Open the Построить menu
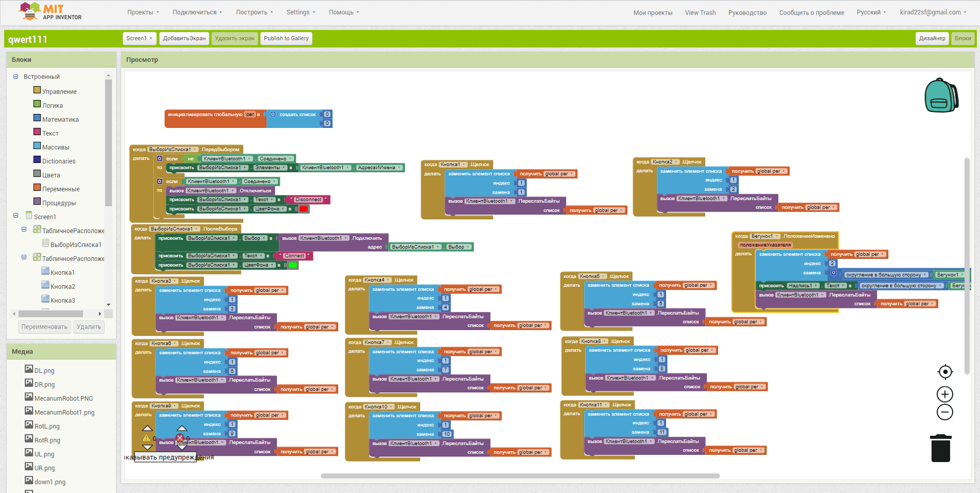This screenshot has height=493, width=980. pyautogui.click(x=254, y=12)
